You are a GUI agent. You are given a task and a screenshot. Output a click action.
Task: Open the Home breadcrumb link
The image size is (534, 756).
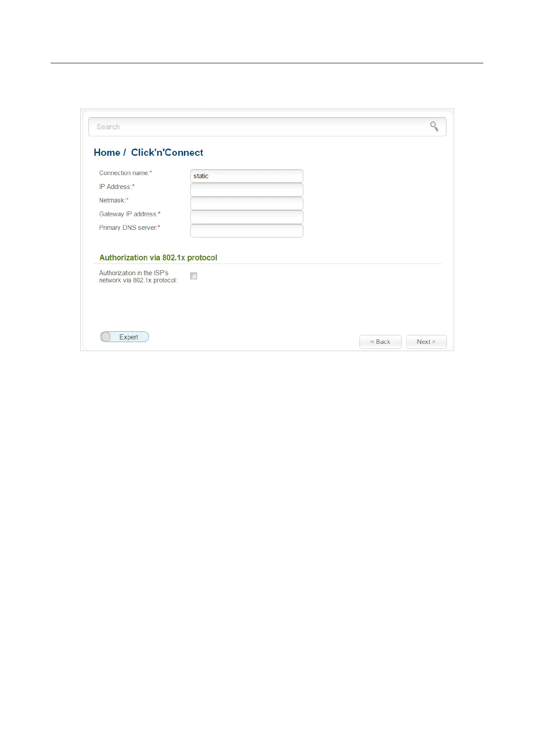(x=107, y=153)
